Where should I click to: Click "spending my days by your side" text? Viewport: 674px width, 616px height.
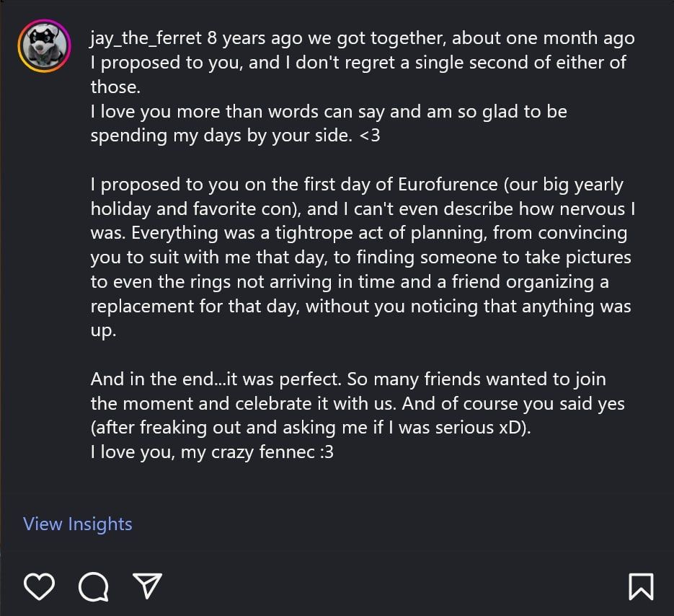pyautogui.click(x=221, y=136)
